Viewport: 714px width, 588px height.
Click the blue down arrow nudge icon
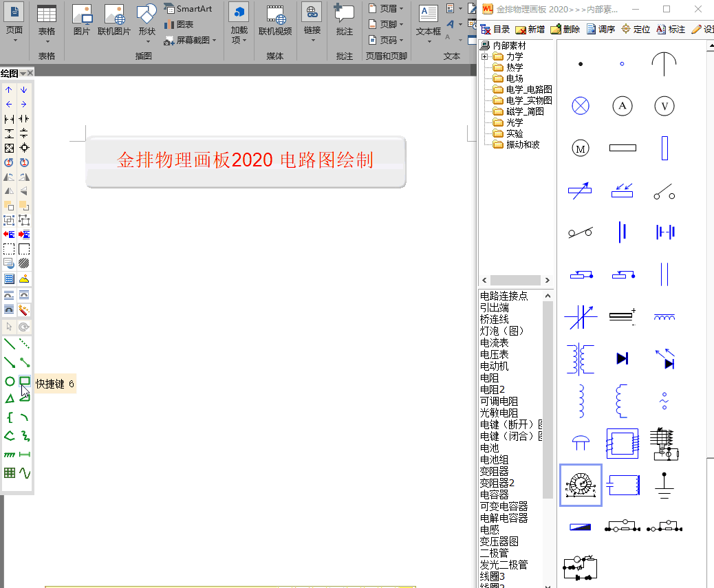pyautogui.click(x=24, y=90)
